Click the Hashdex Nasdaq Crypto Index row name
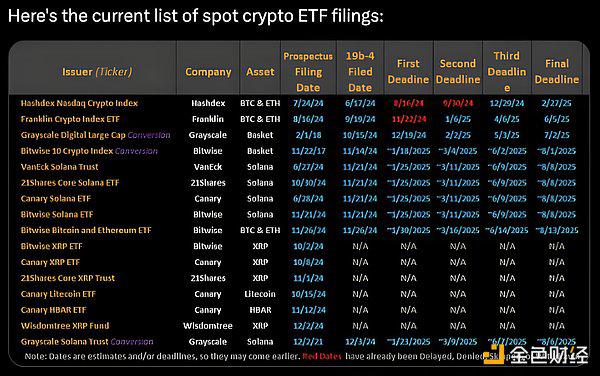Screen dimensions: 600x376 coord(79,103)
